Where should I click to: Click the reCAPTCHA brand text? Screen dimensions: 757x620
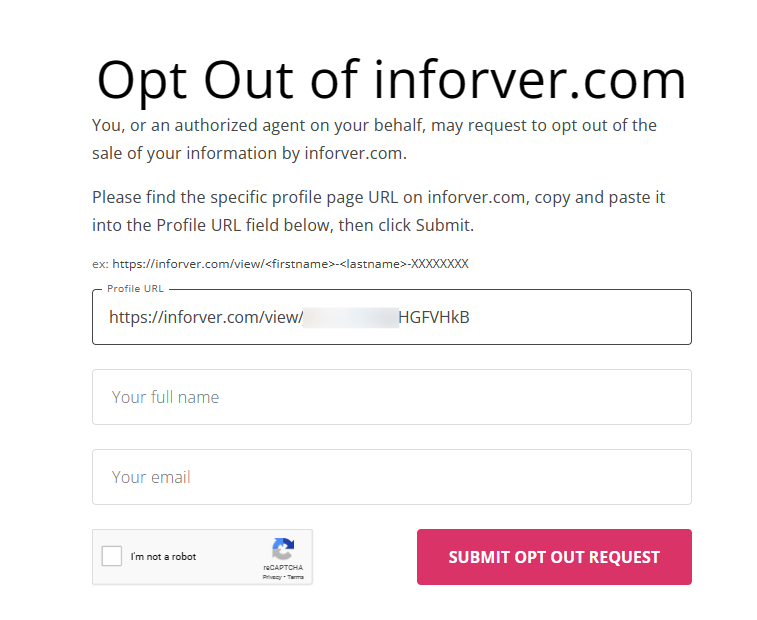283,567
